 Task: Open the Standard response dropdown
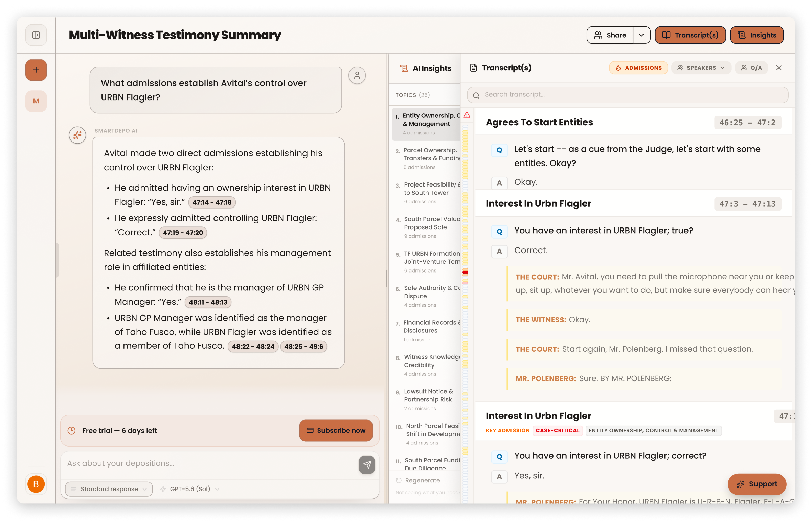click(x=109, y=489)
